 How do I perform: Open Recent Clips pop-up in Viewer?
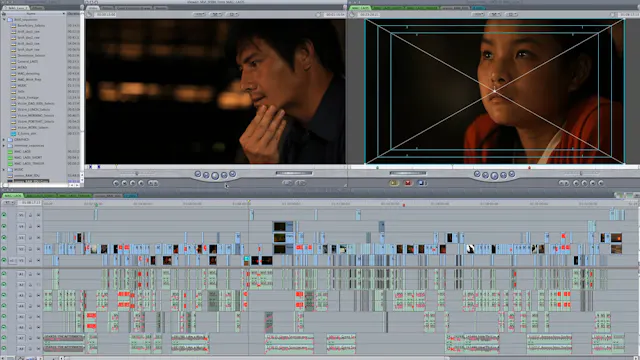[x=287, y=183]
